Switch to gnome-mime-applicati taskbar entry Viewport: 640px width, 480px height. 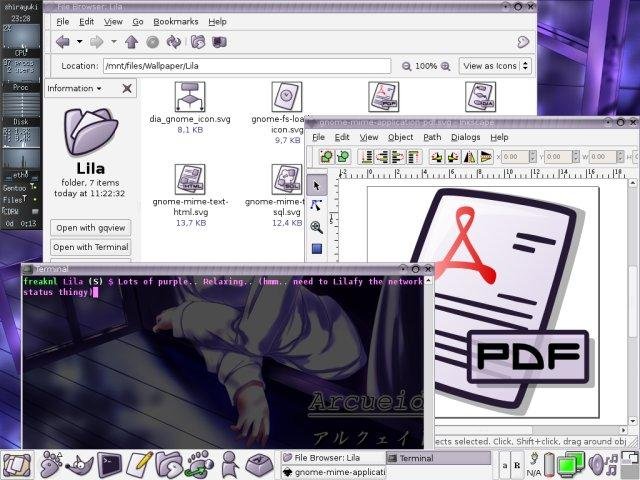click(333, 472)
